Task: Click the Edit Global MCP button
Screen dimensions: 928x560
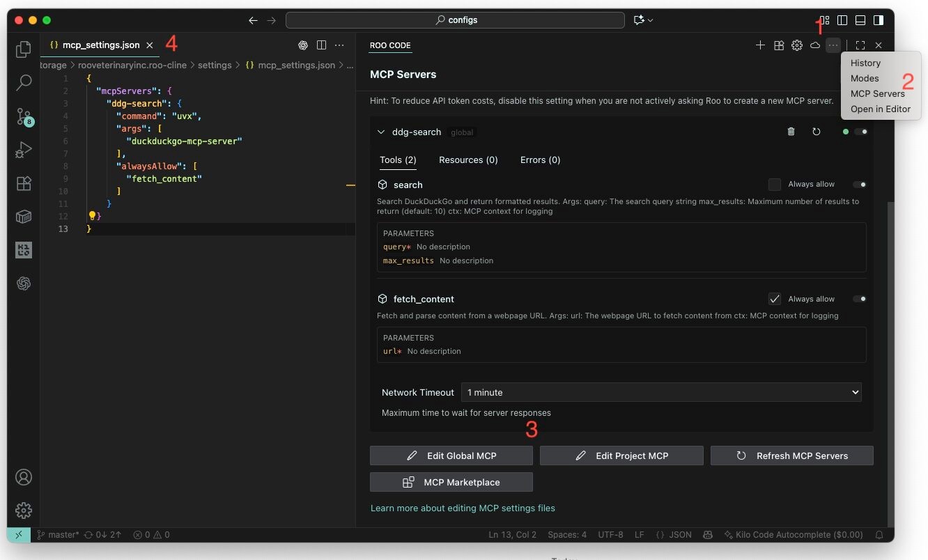Action: click(x=451, y=456)
